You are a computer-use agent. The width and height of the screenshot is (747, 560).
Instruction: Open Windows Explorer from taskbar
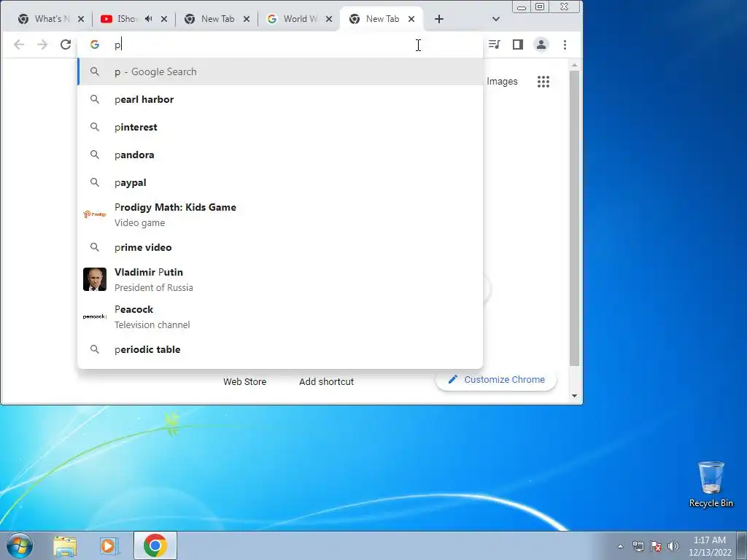tap(65, 546)
